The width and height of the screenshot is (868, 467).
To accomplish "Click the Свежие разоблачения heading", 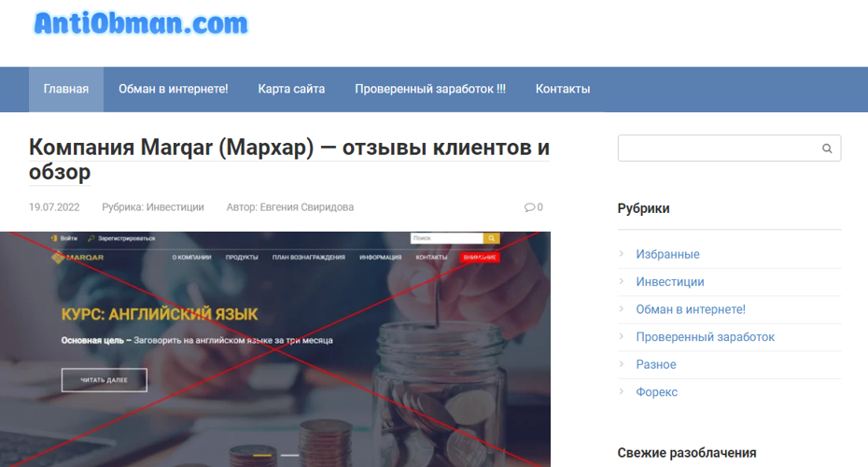I will point(686,453).
